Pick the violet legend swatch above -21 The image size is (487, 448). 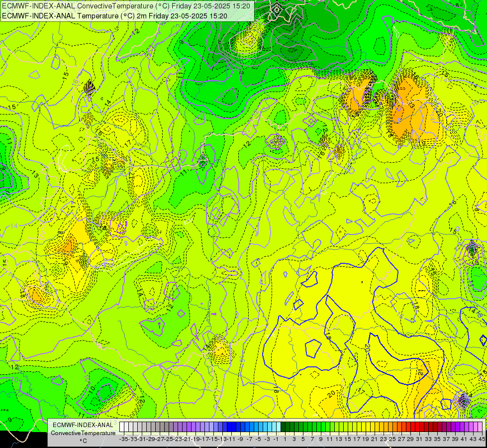click(x=185, y=427)
